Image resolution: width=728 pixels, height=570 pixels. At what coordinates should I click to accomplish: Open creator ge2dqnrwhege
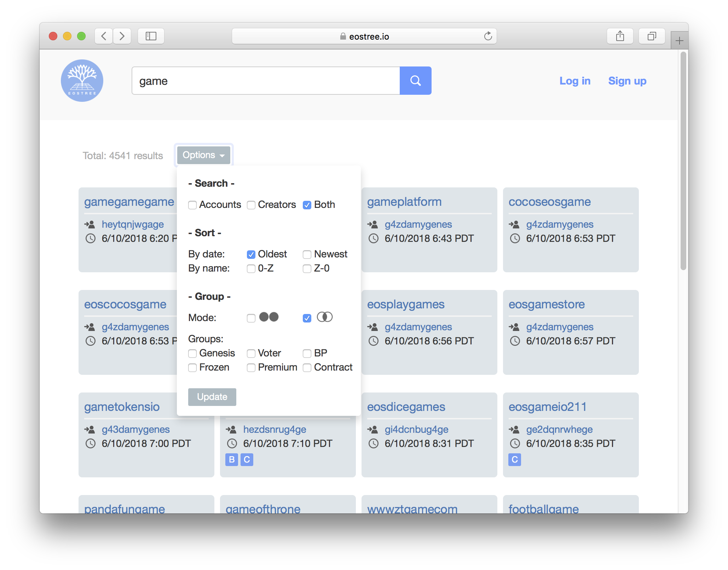coord(559,430)
